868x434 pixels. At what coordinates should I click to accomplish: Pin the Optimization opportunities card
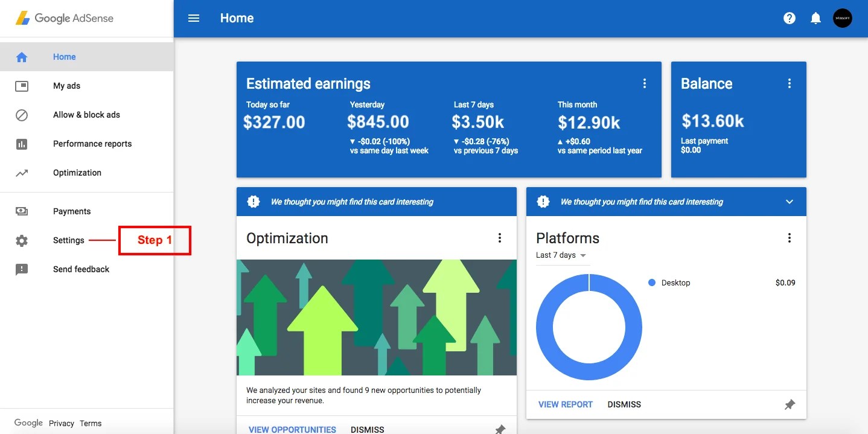[500, 429]
